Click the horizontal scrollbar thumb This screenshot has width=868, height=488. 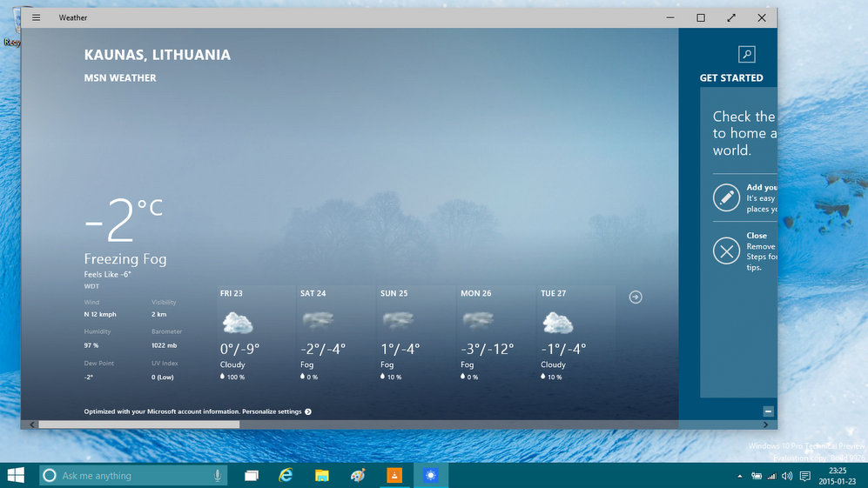139,424
